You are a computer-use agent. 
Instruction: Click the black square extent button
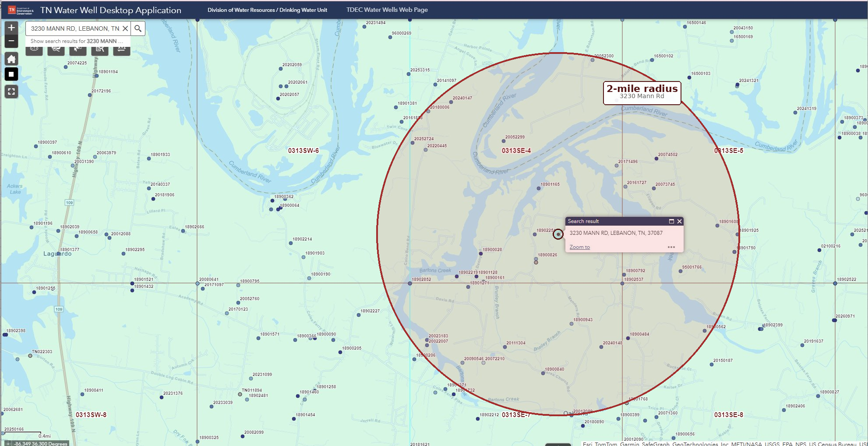click(x=11, y=74)
